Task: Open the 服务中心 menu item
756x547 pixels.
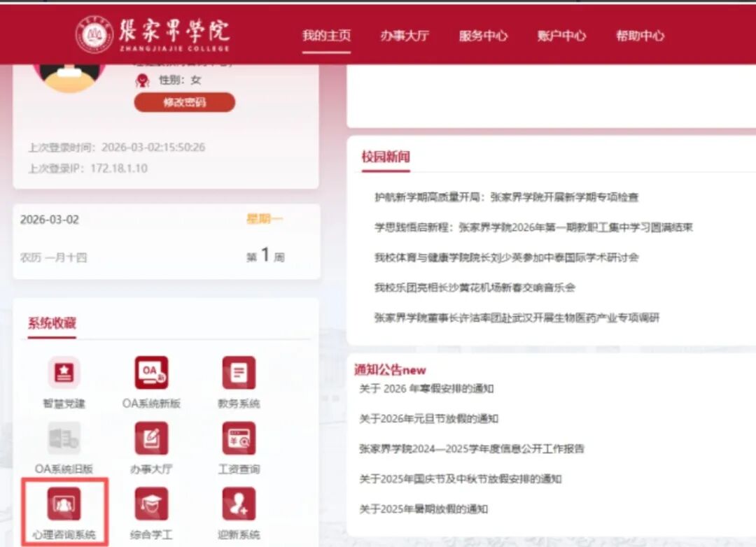Action: (483, 34)
